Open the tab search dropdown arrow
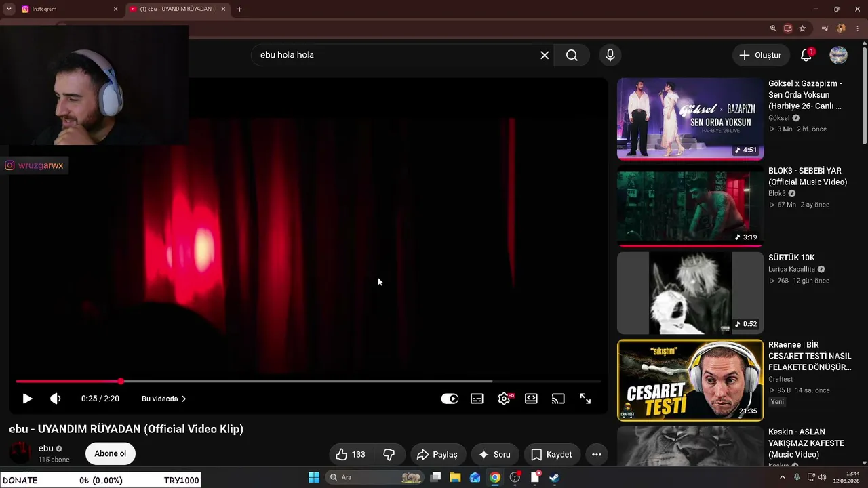Screen dimensions: 868x488 tap(9, 9)
